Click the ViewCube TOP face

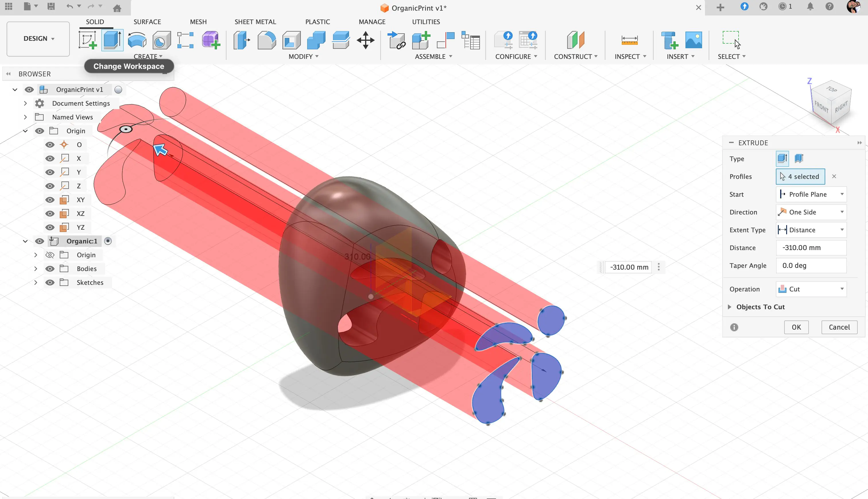pyautogui.click(x=831, y=90)
